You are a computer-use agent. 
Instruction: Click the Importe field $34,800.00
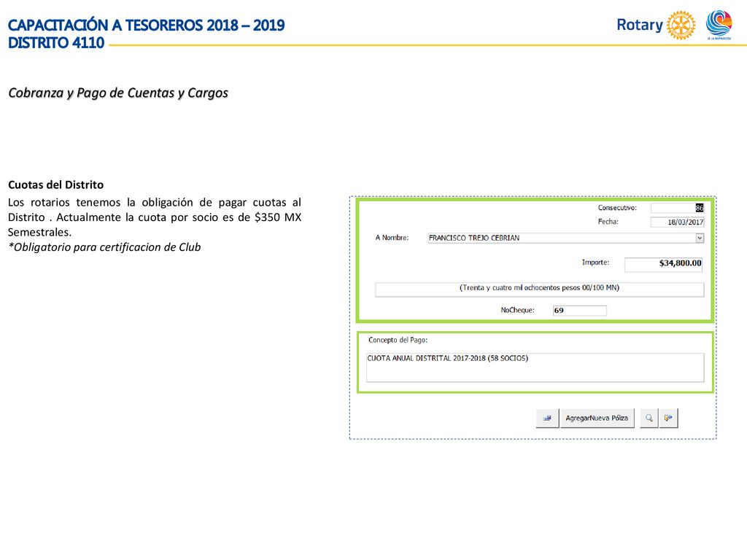pyautogui.click(x=664, y=264)
